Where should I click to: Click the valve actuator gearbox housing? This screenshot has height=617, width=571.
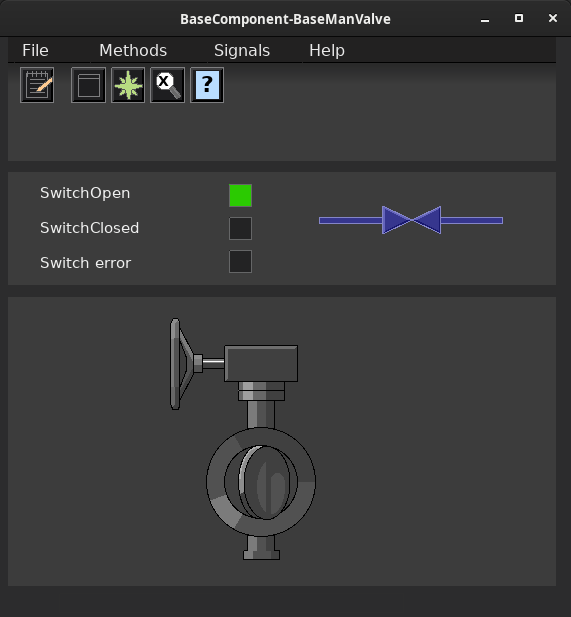pyautogui.click(x=261, y=364)
